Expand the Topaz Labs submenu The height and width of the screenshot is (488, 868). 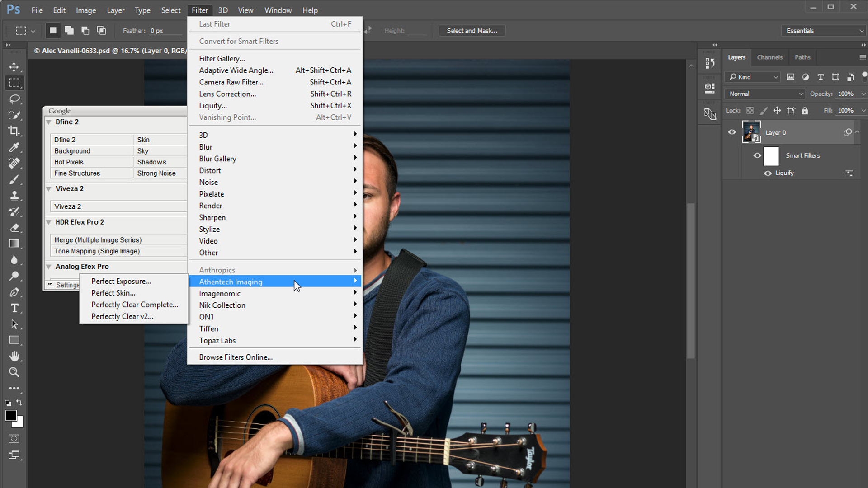[217, 340]
